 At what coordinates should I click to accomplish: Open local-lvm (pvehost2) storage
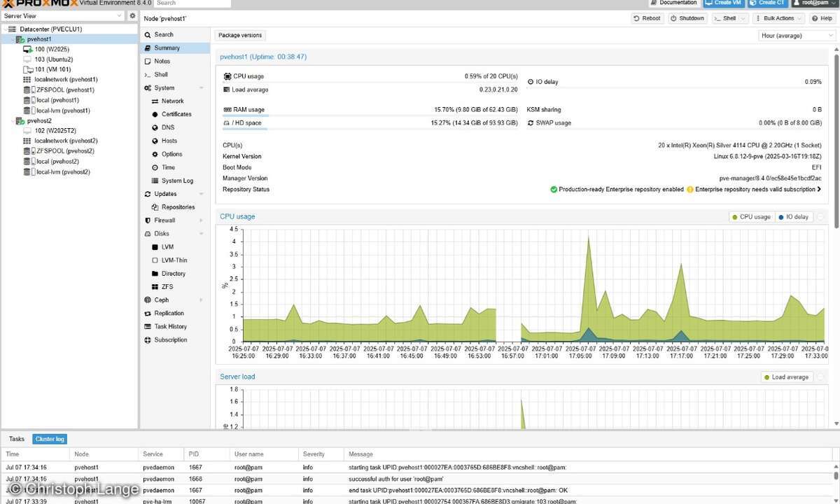[63, 171]
